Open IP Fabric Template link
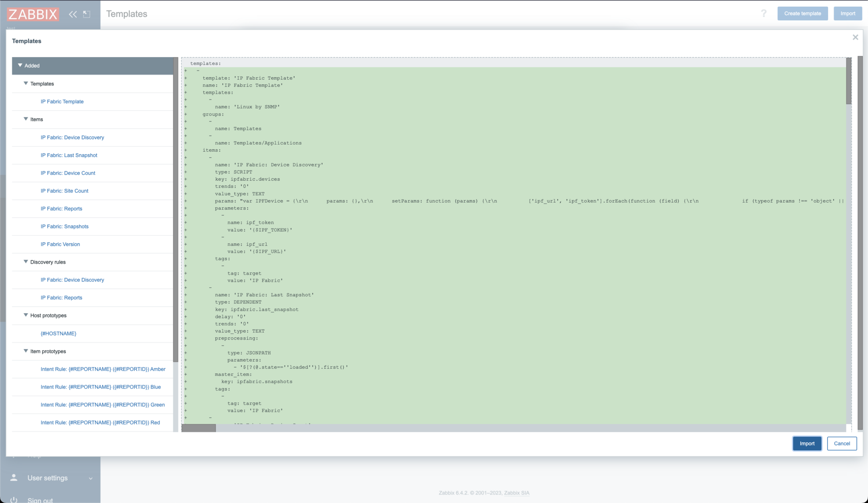The width and height of the screenshot is (868, 503). pos(62,102)
